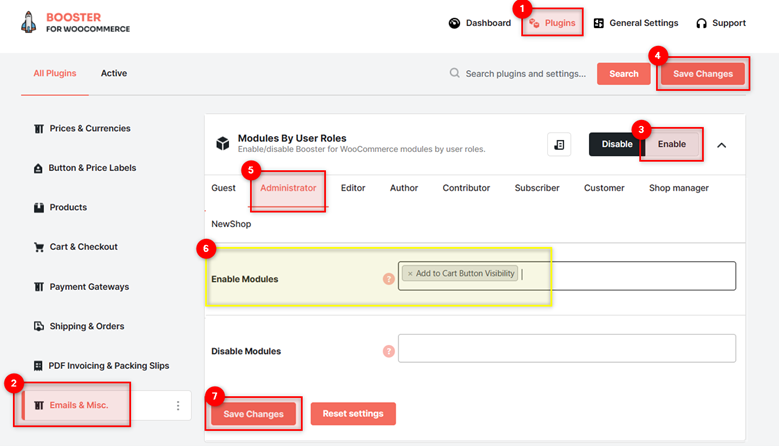This screenshot has height=446, width=779.
Task: Switch to the All Plugins tab
Action: (55, 74)
